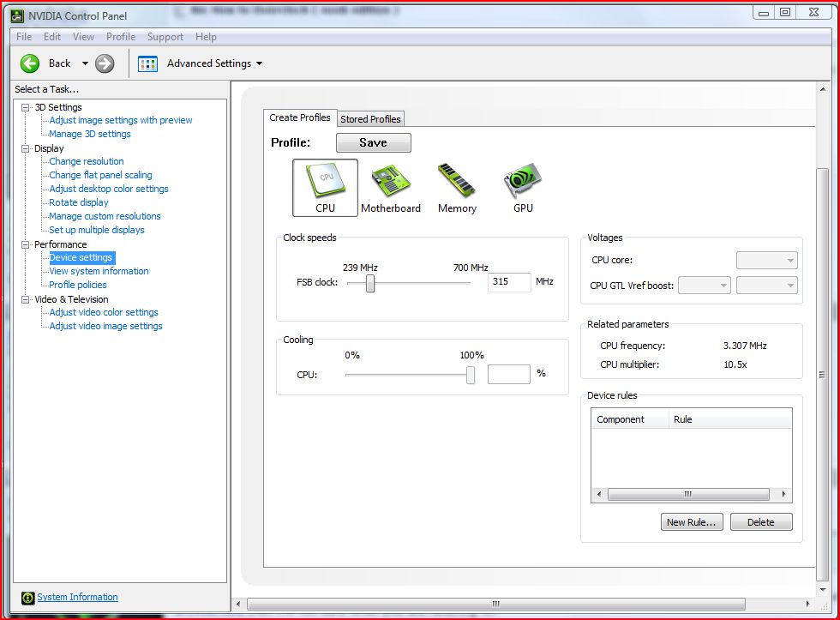
Task: Select the GPU device icon
Action: tap(523, 188)
